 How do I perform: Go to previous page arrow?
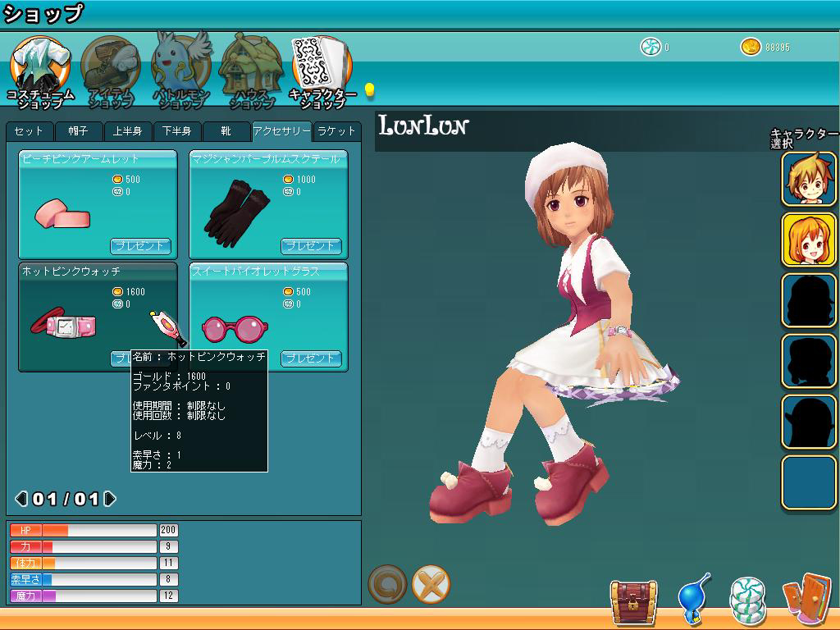pos(21,499)
